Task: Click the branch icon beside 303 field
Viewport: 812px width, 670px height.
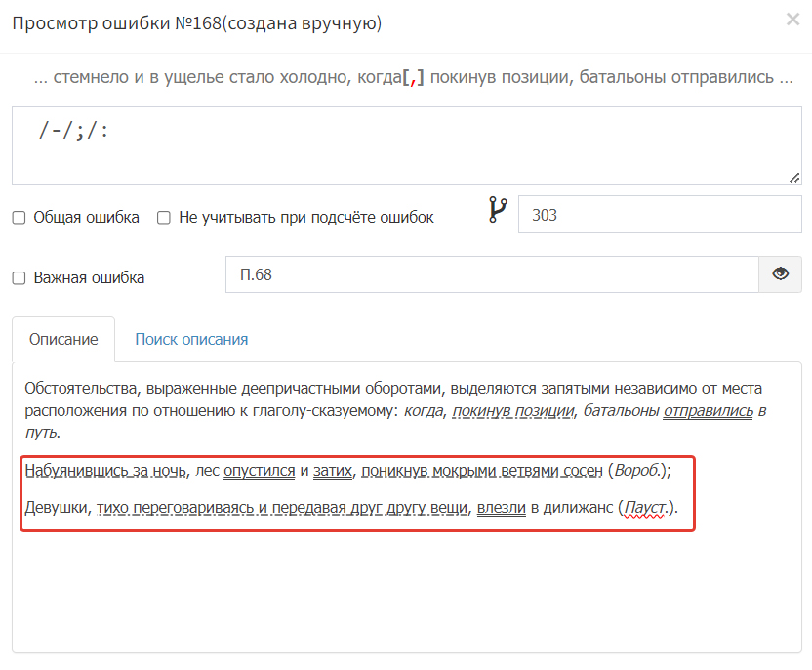Action: (498, 211)
